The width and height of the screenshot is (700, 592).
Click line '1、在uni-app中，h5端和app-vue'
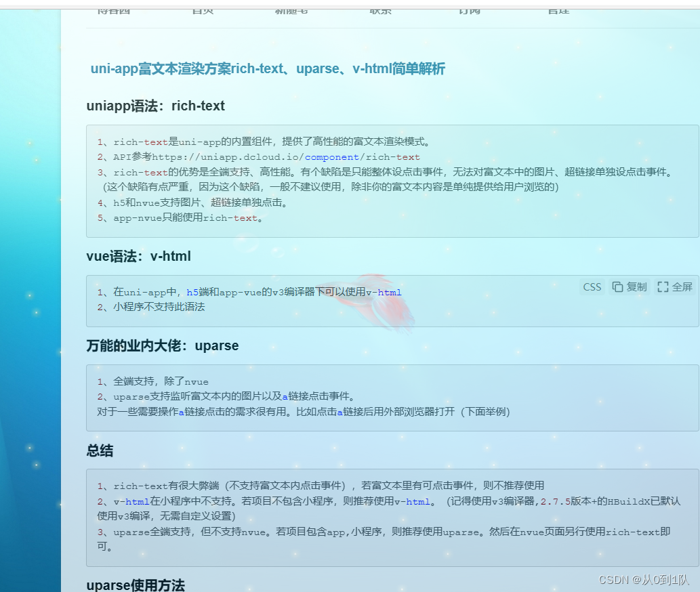(x=249, y=292)
